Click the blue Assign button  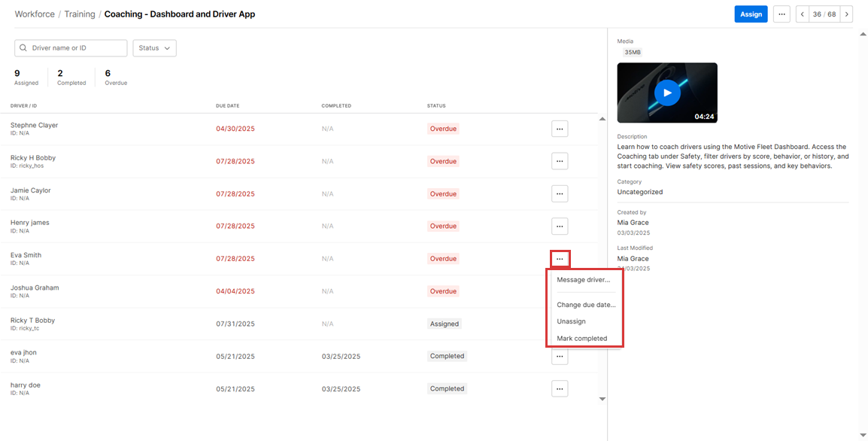[x=751, y=14]
